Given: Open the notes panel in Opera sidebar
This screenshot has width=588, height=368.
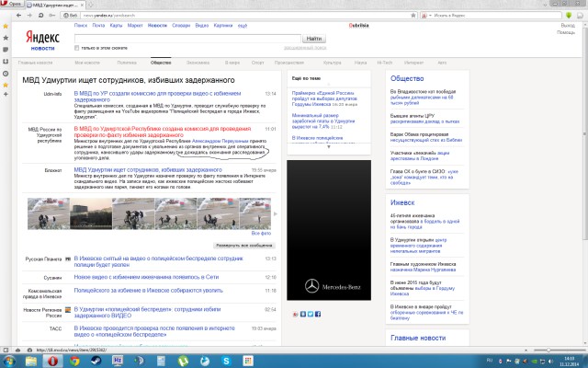Looking at the screenshot, I should [x=6, y=50].
